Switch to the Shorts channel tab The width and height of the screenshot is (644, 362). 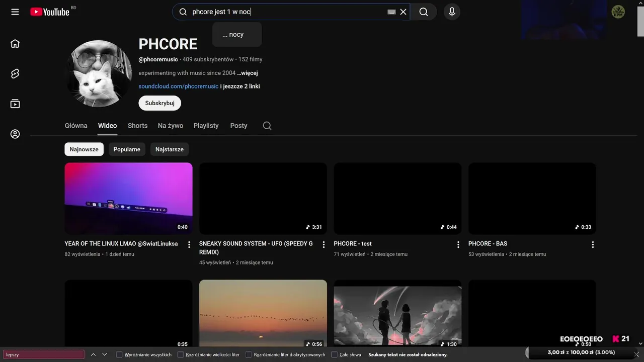(137, 126)
